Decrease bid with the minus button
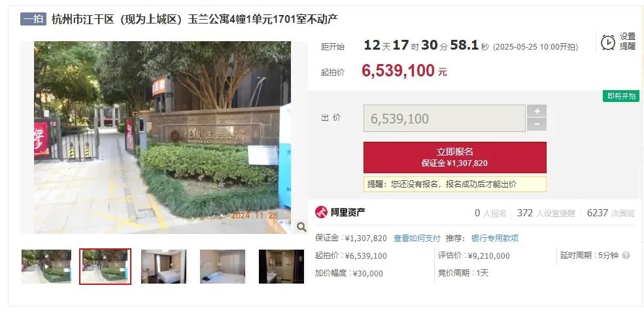Viewport: 644px width, 313px height. [536, 124]
